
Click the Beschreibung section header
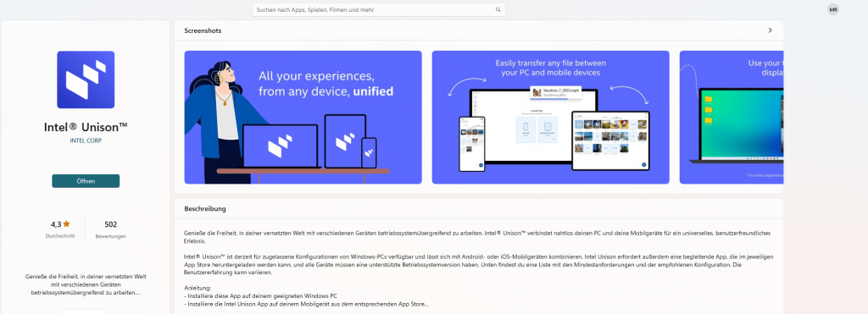(x=205, y=209)
